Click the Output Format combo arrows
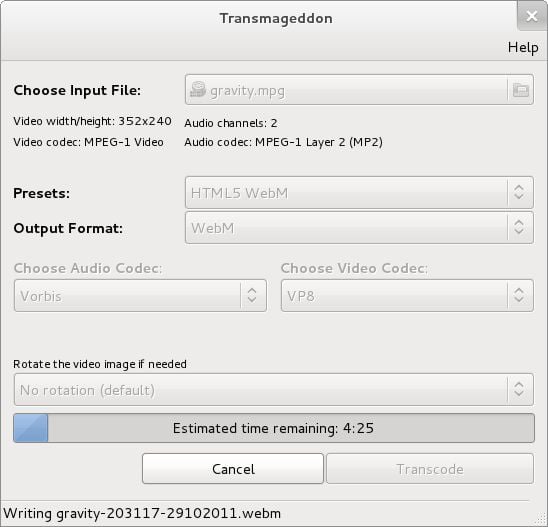Screen dimensions: 548x527 [519, 227]
